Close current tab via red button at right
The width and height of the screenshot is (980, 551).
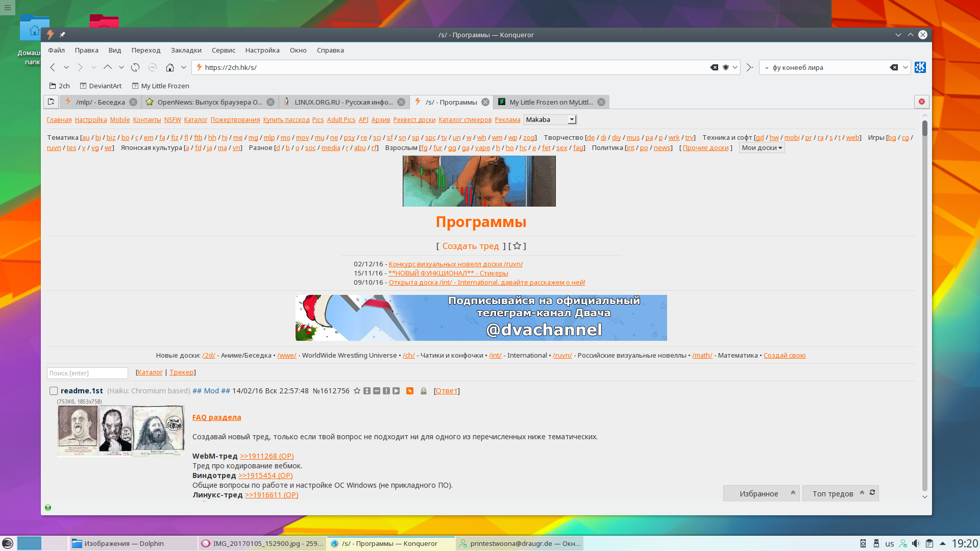[922, 102]
